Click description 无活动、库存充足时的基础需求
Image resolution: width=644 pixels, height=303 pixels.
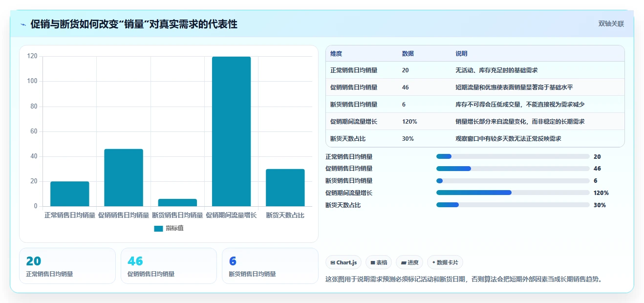click(x=496, y=70)
